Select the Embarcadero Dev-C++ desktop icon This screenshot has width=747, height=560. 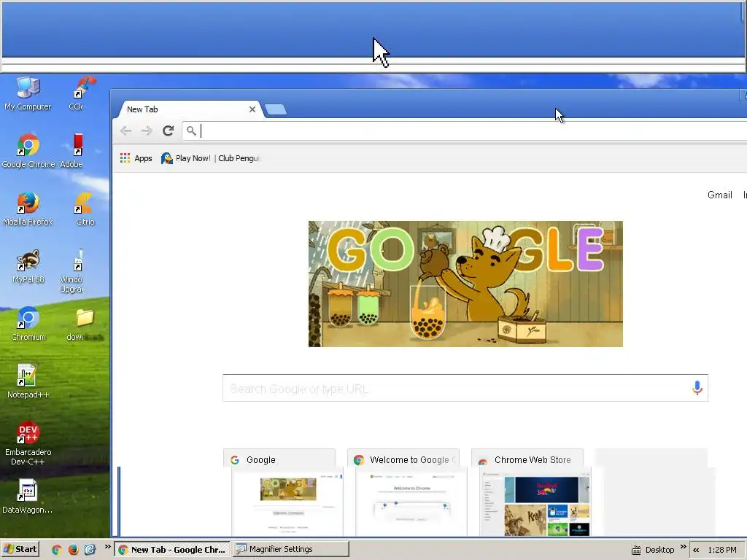click(x=28, y=443)
